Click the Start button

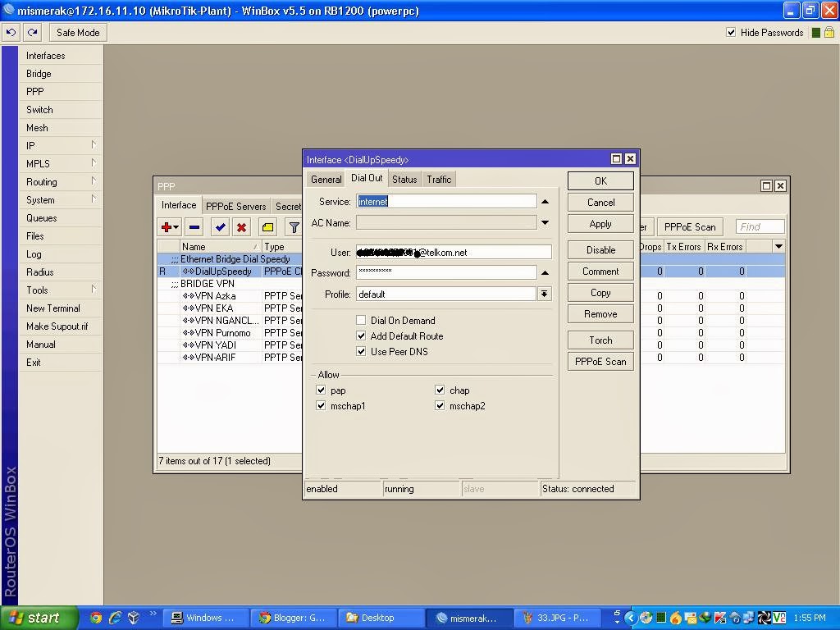point(38,618)
